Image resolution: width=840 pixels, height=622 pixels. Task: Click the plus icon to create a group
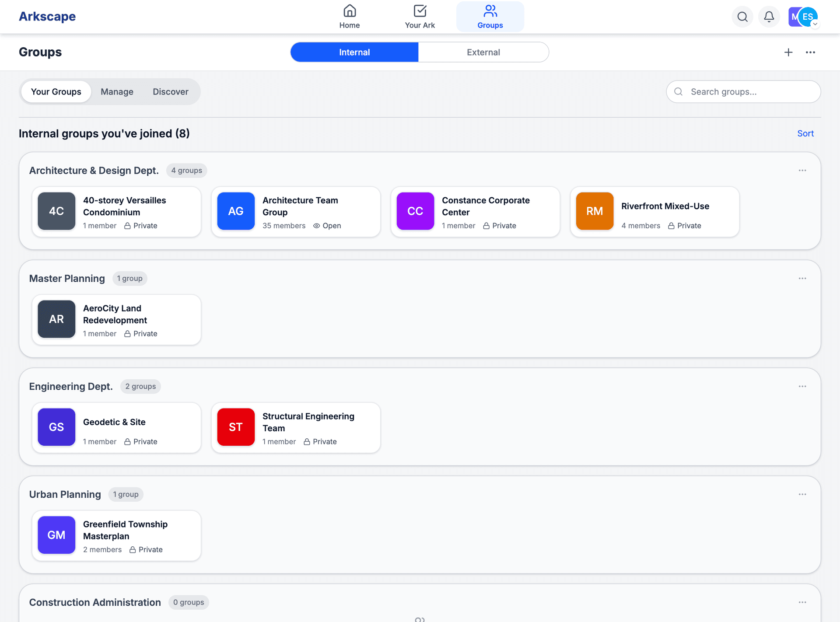pyautogui.click(x=788, y=52)
